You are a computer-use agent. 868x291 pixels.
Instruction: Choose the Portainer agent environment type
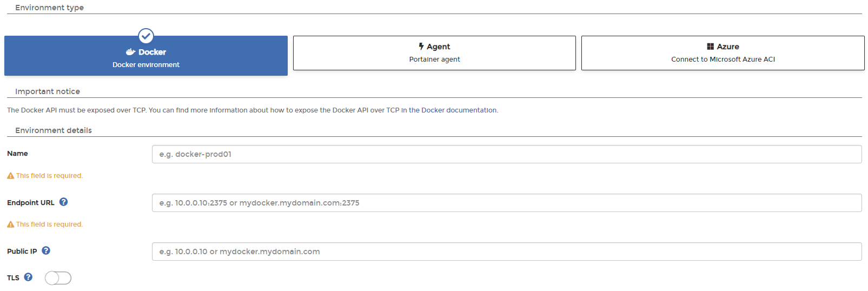point(434,53)
